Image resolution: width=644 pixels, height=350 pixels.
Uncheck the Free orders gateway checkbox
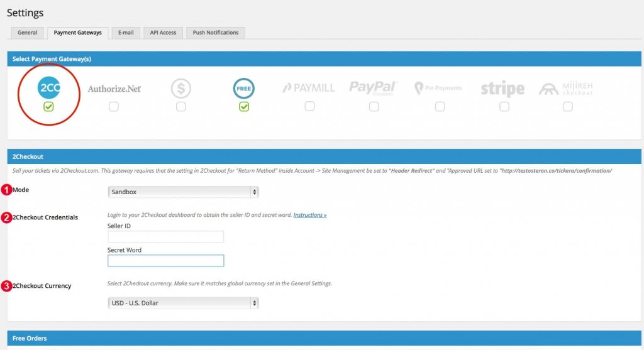244,107
